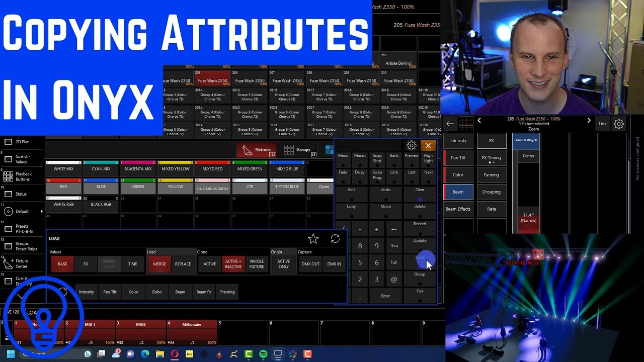Select the Default workspace item

[x=20, y=211]
